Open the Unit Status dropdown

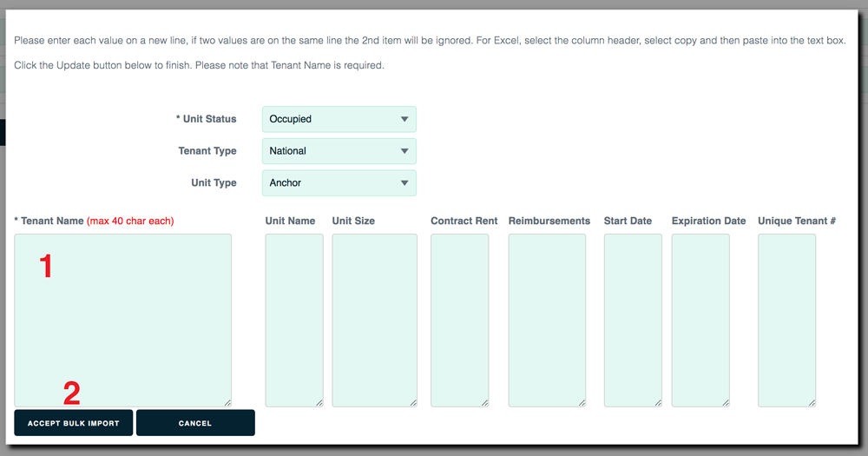point(339,119)
